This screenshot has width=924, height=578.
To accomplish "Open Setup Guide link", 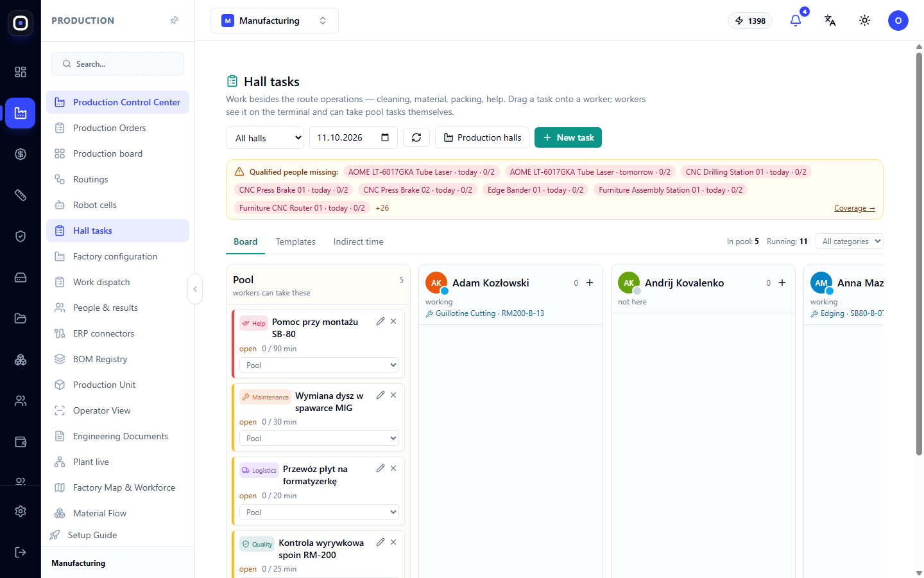I will tap(92, 535).
